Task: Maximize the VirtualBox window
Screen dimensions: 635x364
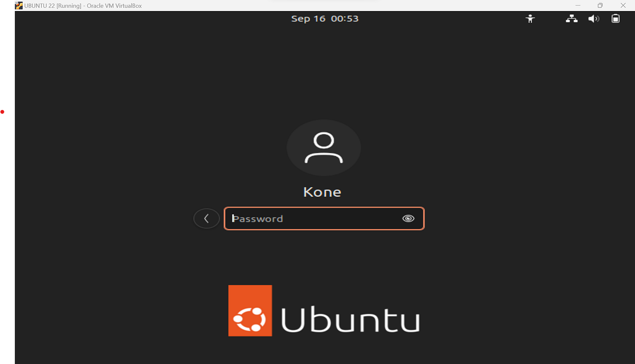Action: 600,5
